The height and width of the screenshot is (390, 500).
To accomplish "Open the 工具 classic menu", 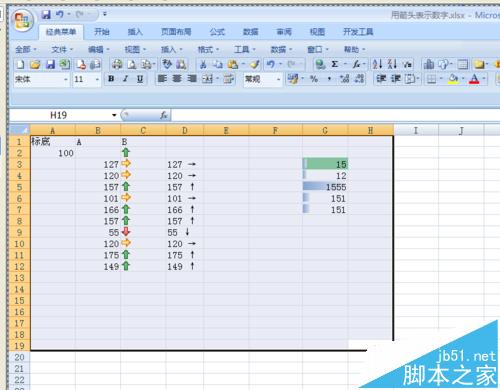I will point(244,50).
